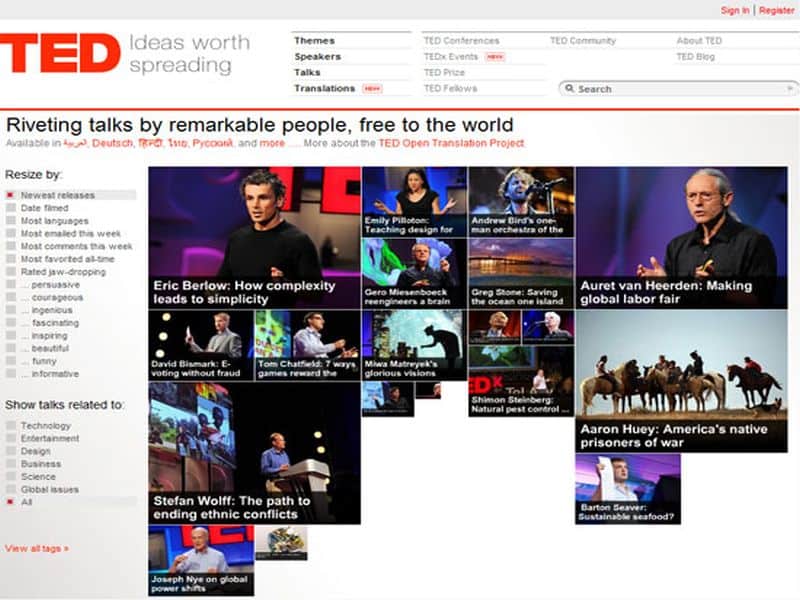Open Greg Stone ocean island talk
The width and height of the screenshot is (800, 600).
[x=521, y=273]
